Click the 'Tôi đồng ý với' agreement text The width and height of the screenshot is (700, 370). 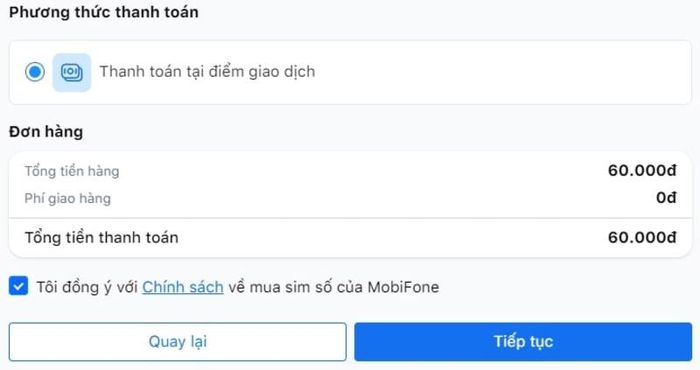tap(87, 287)
